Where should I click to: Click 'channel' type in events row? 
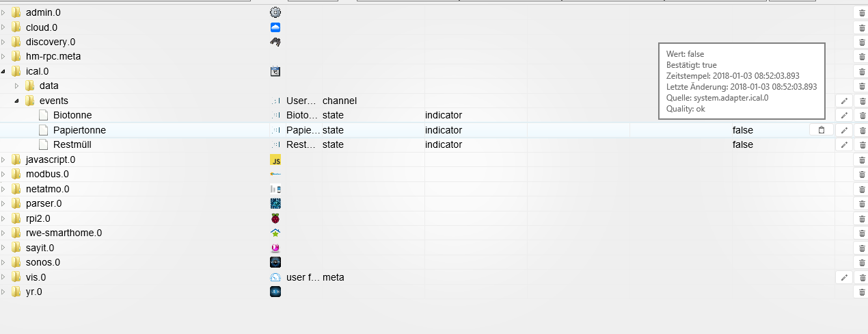[x=340, y=101]
